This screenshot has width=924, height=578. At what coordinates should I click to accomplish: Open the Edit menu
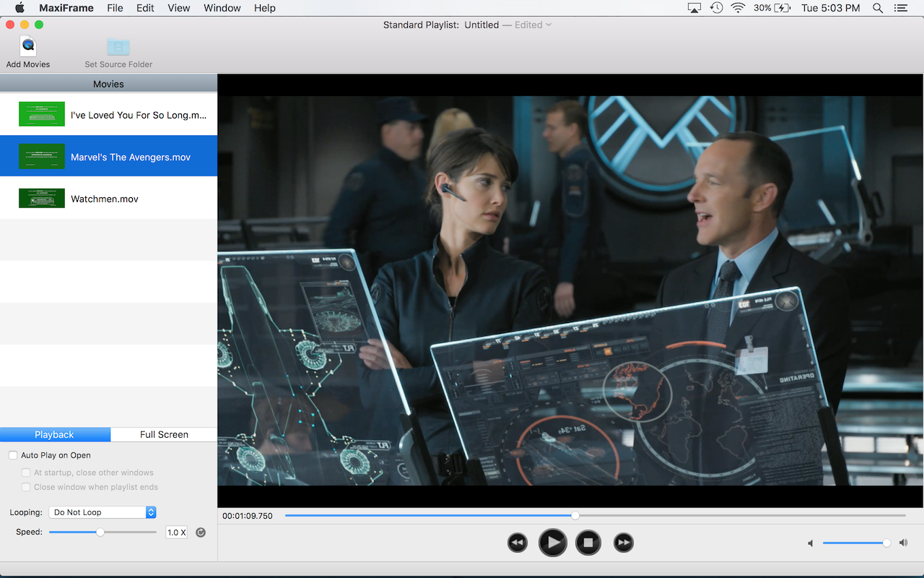tap(145, 8)
